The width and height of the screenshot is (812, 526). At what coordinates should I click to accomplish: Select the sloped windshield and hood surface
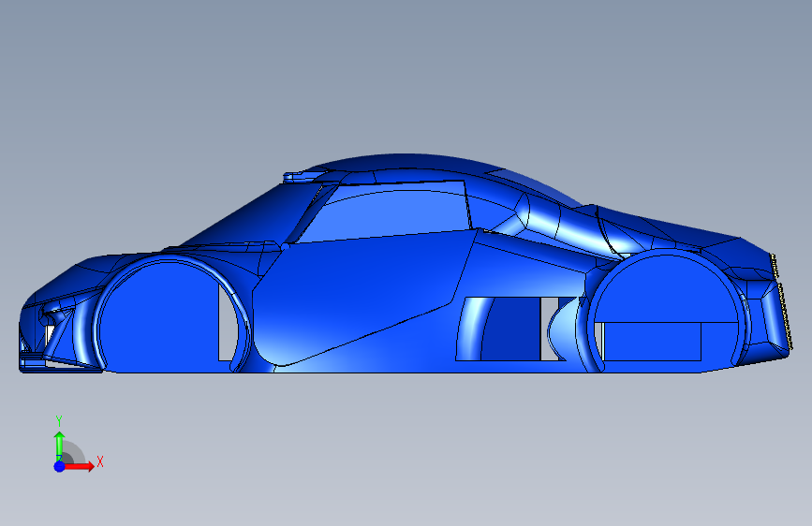pos(248,217)
